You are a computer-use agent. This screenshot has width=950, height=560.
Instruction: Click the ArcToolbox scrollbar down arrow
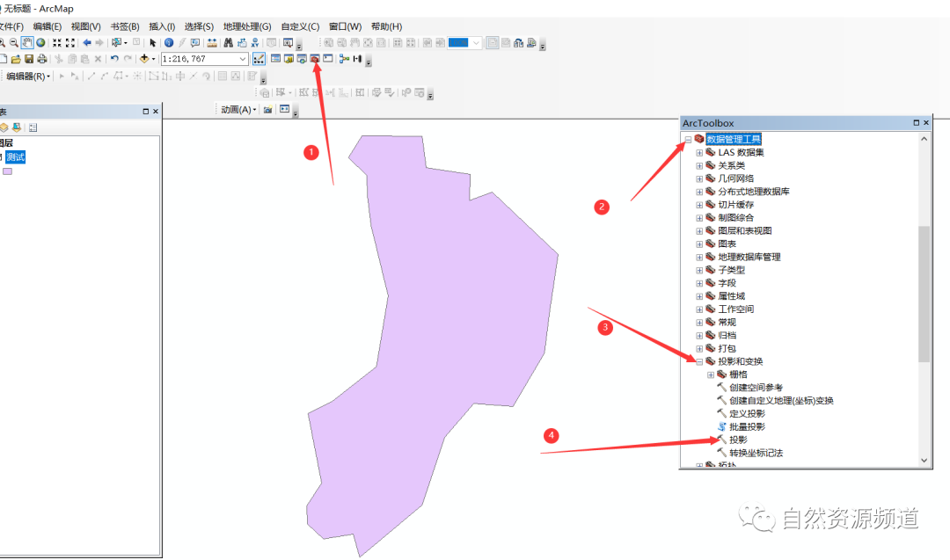923,461
